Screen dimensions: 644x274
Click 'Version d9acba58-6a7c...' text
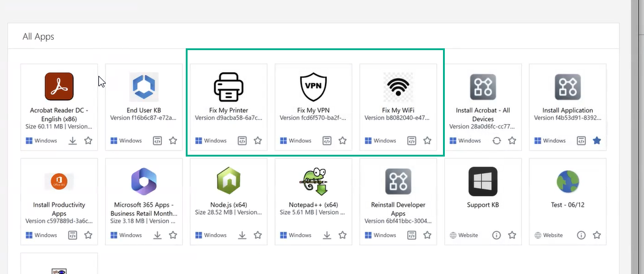point(229,117)
